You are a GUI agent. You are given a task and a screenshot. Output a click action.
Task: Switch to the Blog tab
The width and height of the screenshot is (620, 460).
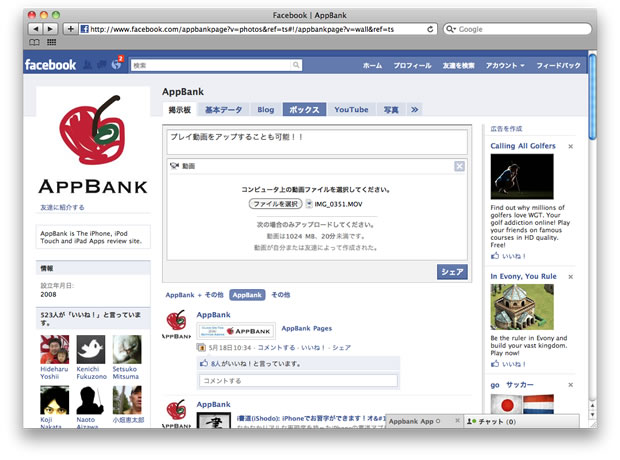266,110
